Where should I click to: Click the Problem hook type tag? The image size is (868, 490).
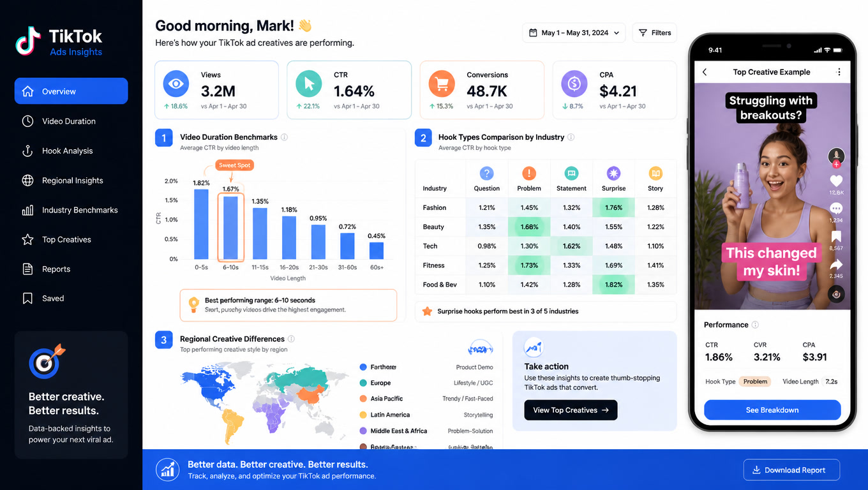(755, 382)
